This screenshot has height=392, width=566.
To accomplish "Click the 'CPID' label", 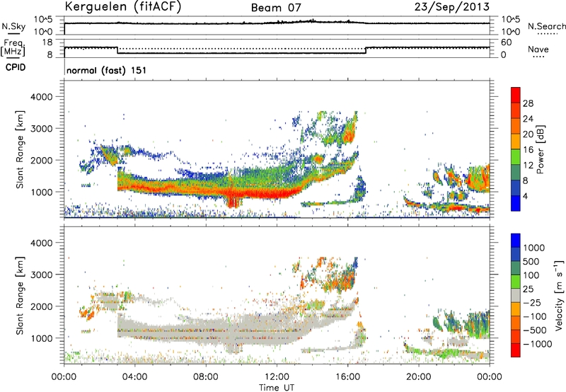I will (x=16, y=67).
